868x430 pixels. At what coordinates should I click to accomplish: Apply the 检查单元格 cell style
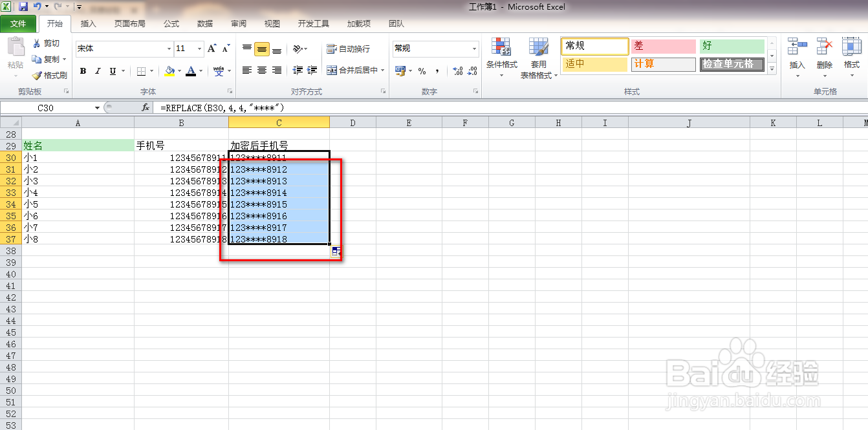coord(731,65)
